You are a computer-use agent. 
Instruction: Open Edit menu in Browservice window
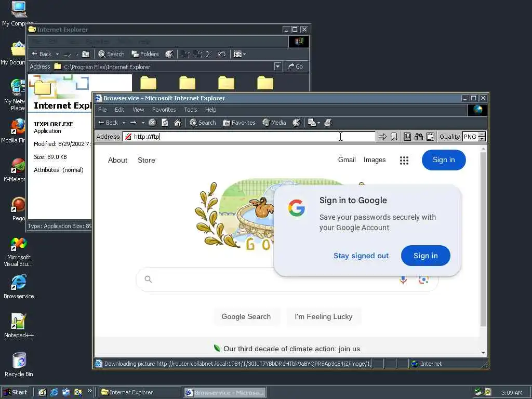click(119, 110)
